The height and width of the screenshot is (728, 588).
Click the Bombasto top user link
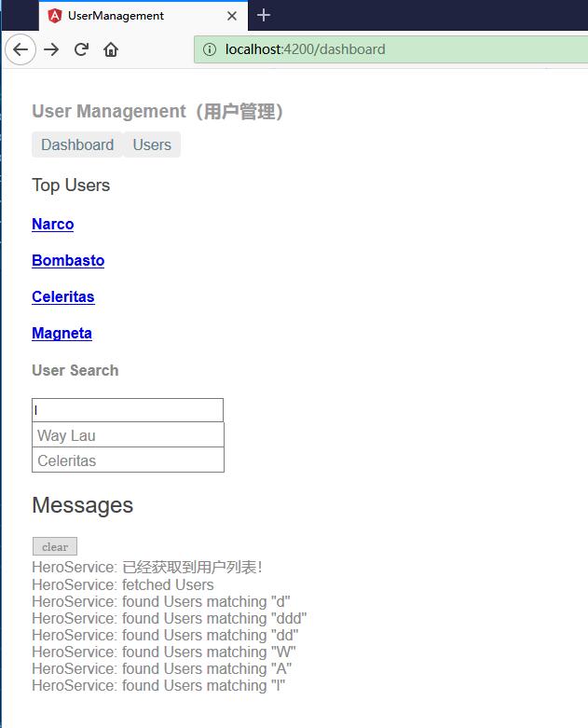click(68, 260)
